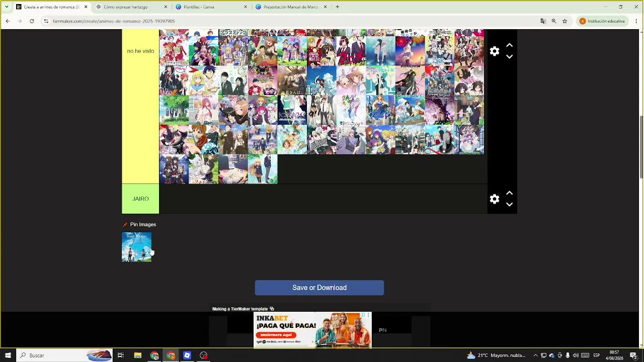Click the Windows 'Buscar' search box
Screen dimensions: 644x362
pos(64,355)
